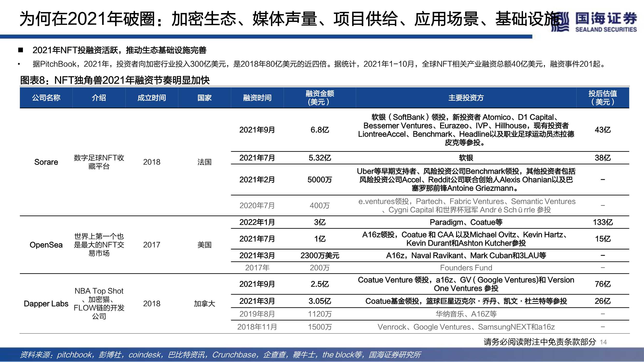Click the 2.5亿 amount cell

click(320, 284)
